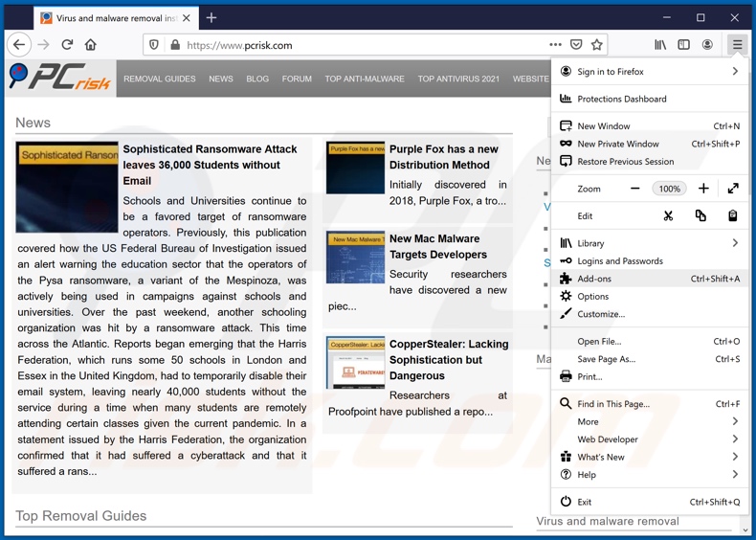Click the URL address bar field
This screenshot has width=756, height=540.
[x=364, y=45]
